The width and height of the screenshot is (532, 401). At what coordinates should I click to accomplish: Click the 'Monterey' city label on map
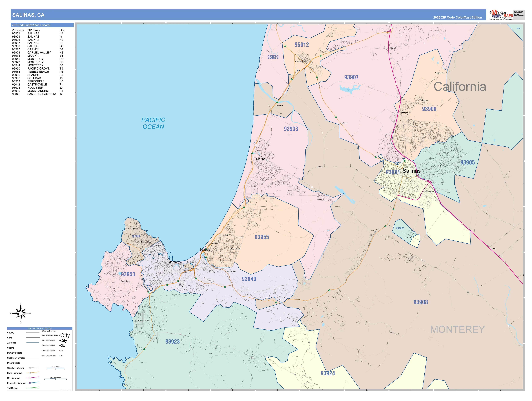click(x=175, y=262)
